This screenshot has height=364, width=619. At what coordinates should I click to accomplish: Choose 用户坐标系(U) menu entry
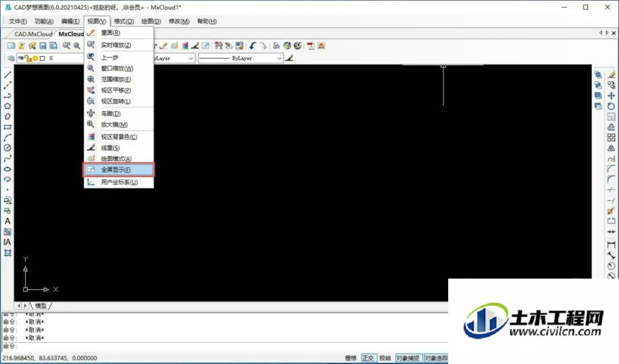119,182
